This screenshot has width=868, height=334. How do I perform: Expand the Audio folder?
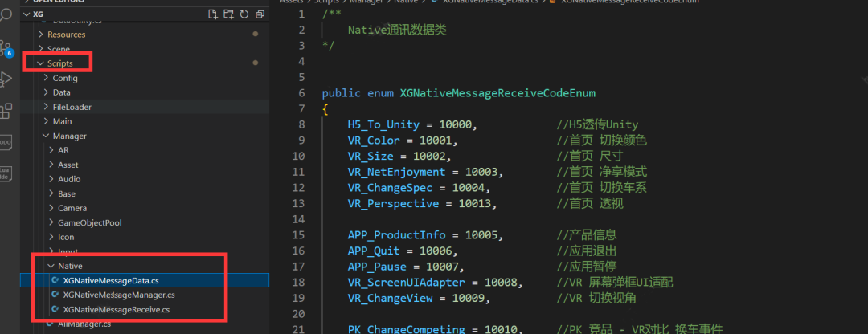(145, 179)
